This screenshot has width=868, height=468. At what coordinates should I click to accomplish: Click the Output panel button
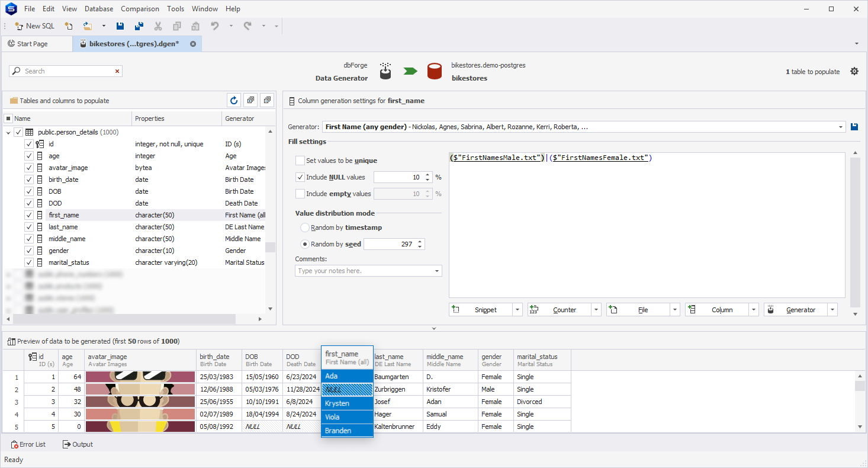[78, 444]
